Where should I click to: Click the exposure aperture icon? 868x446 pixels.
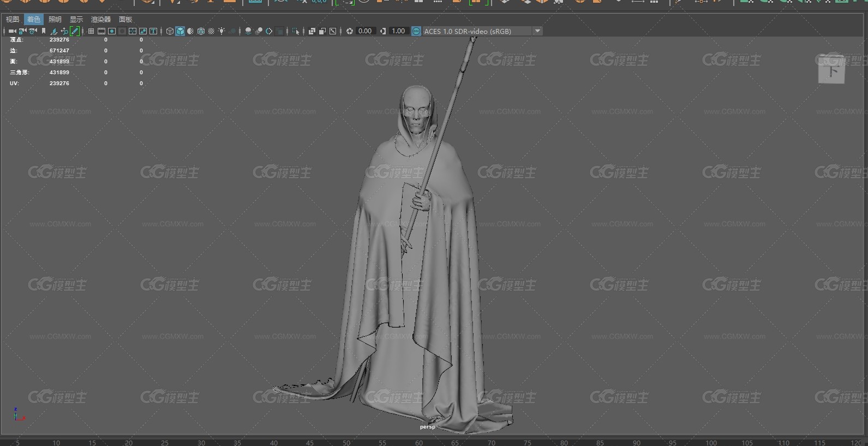[350, 31]
